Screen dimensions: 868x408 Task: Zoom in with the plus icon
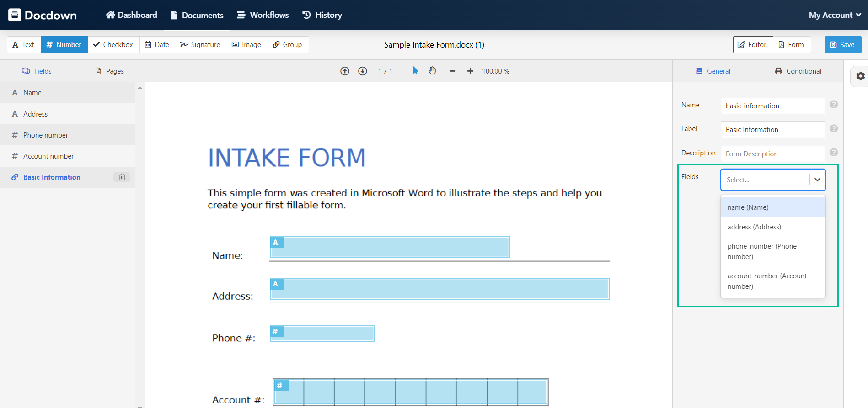[470, 71]
